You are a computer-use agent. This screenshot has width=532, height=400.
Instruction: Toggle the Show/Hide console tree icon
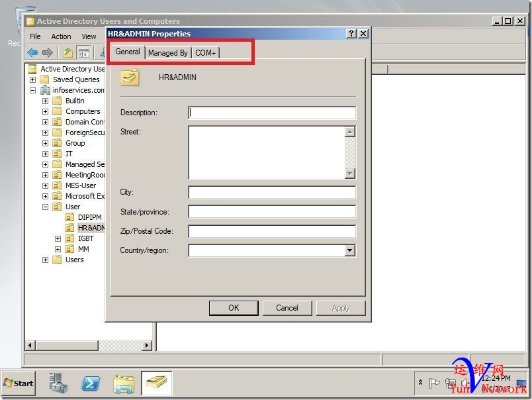83,52
